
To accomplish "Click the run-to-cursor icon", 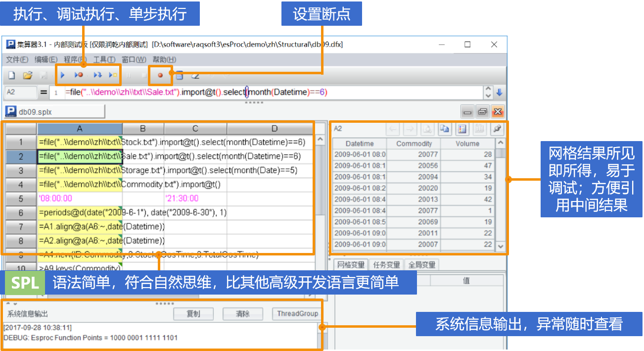I will (x=113, y=75).
